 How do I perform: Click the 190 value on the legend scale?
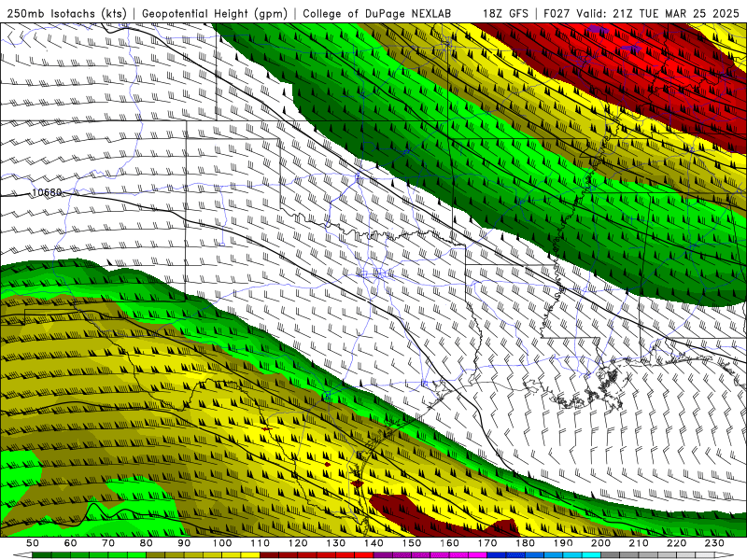[563, 543]
